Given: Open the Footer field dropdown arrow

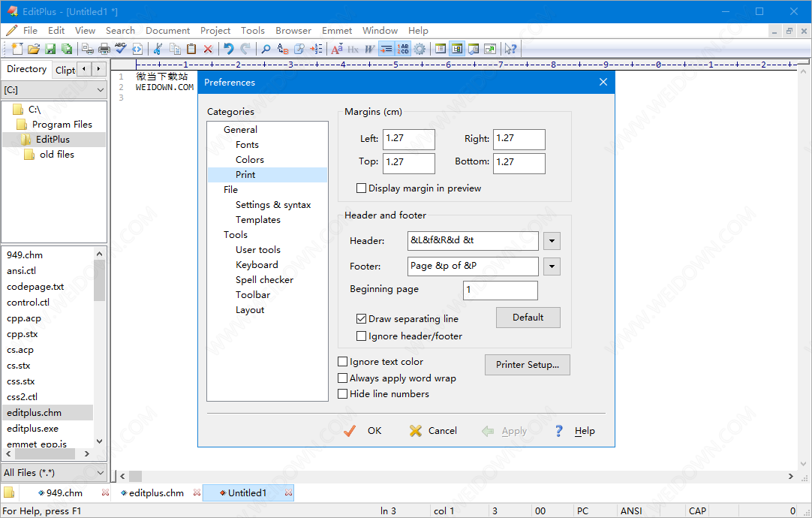Looking at the screenshot, I should 552,267.
